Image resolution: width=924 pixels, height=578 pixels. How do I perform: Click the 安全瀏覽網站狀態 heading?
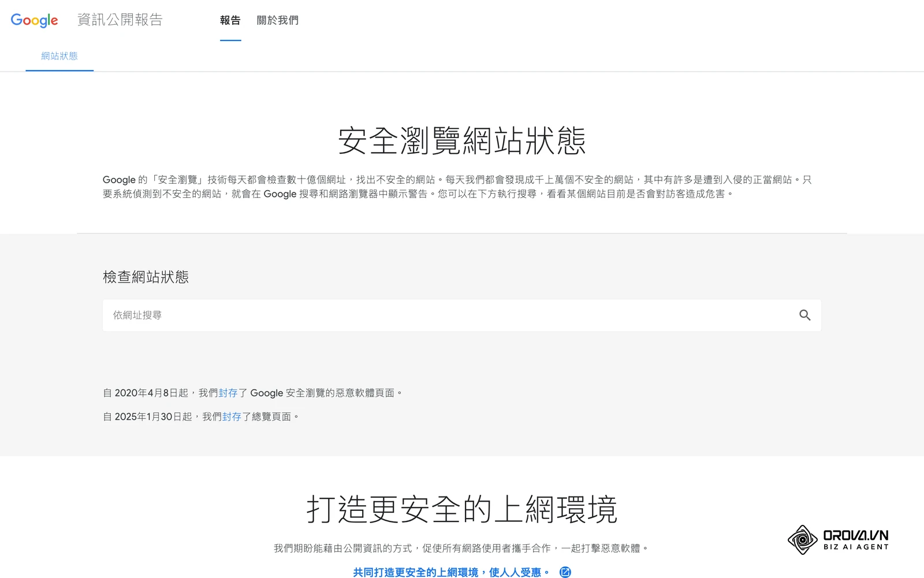coord(462,140)
